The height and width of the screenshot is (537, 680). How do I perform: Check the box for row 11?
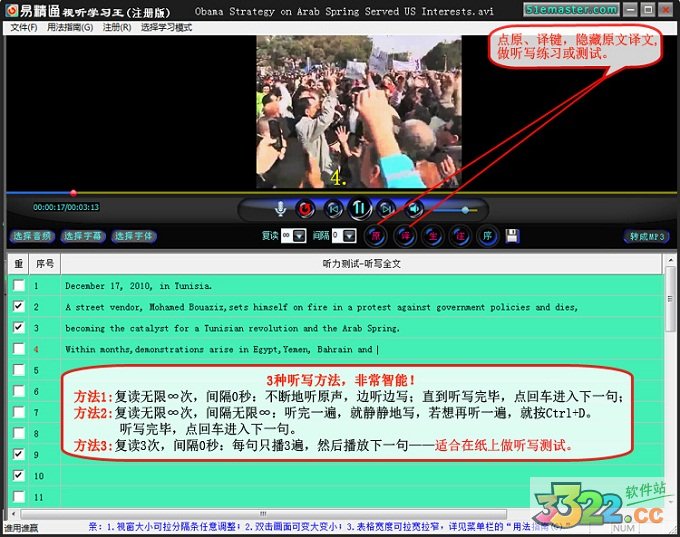[x=19, y=496]
